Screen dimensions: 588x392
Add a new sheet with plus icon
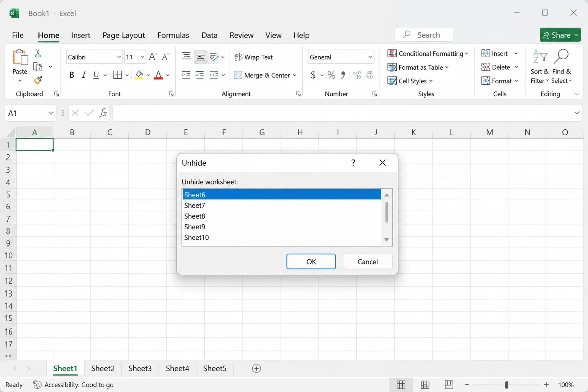coord(256,368)
